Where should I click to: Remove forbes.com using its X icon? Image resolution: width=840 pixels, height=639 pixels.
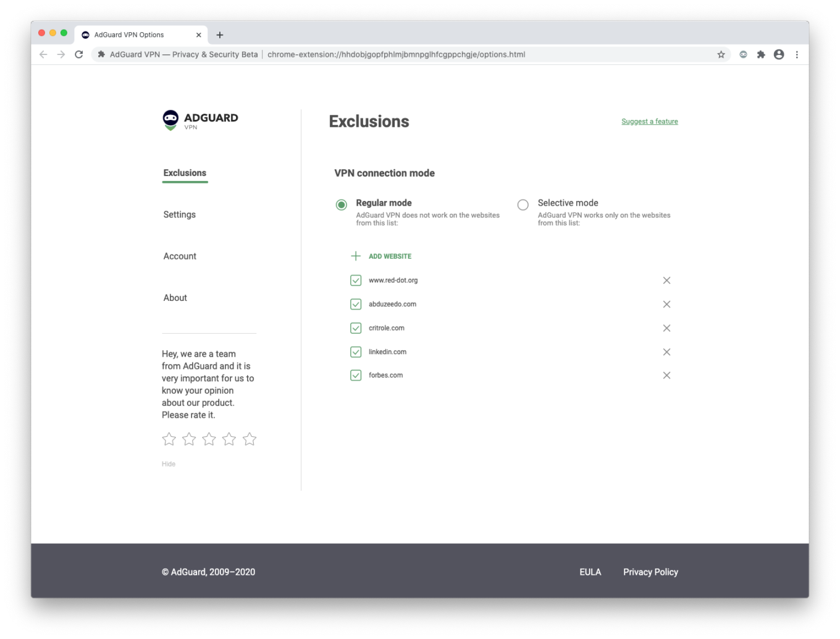pos(666,375)
